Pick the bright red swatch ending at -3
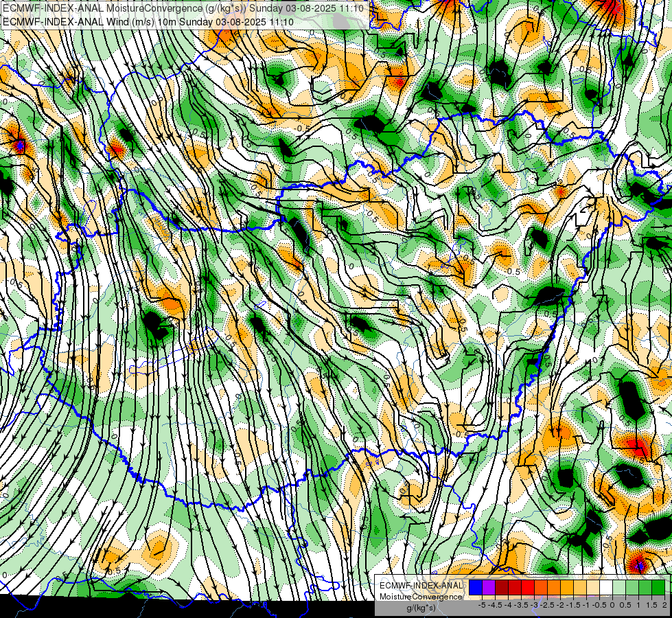This screenshot has height=618, width=672. [528, 588]
